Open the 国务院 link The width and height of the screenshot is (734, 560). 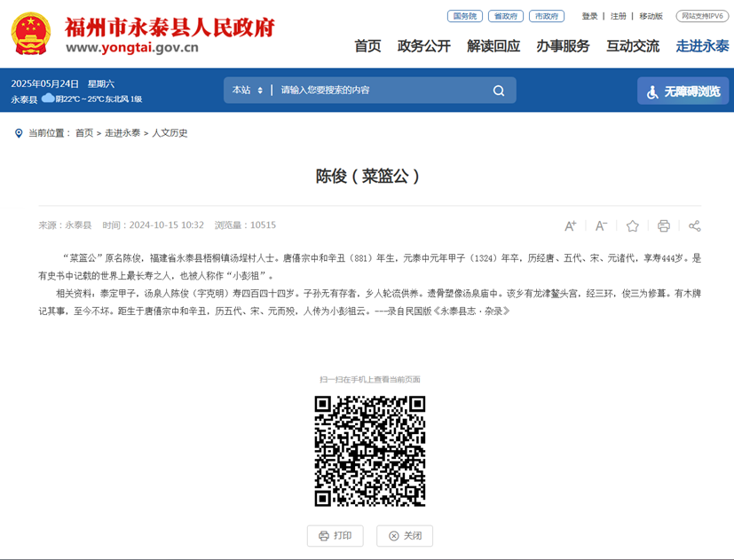465,16
